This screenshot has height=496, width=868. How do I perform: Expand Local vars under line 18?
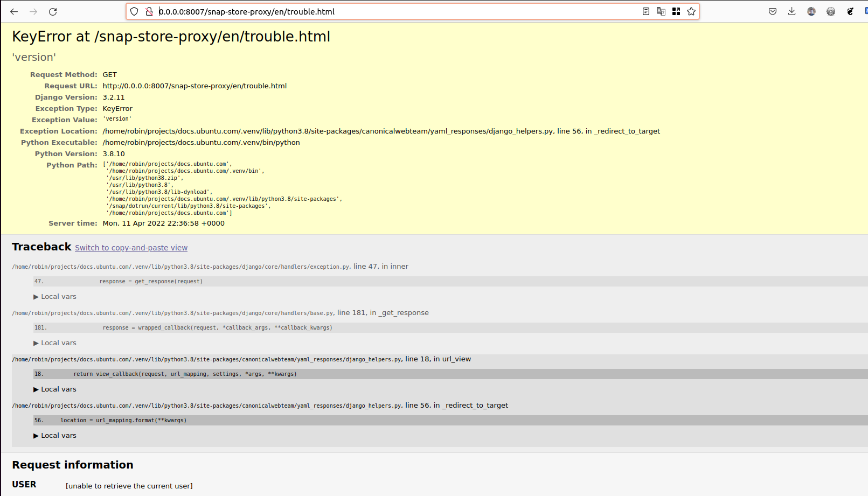pyautogui.click(x=55, y=389)
